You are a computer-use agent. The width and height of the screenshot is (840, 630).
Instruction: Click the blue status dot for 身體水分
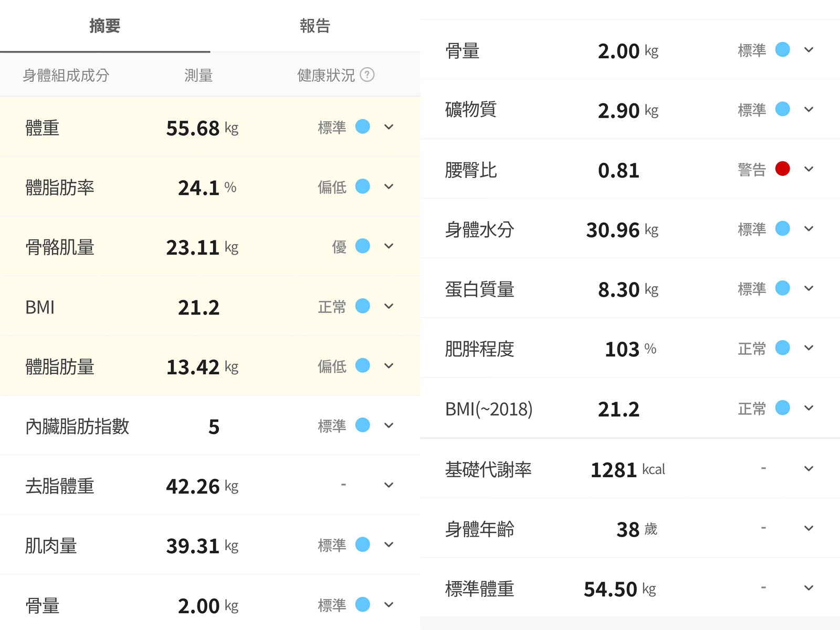[x=782, y=228]
